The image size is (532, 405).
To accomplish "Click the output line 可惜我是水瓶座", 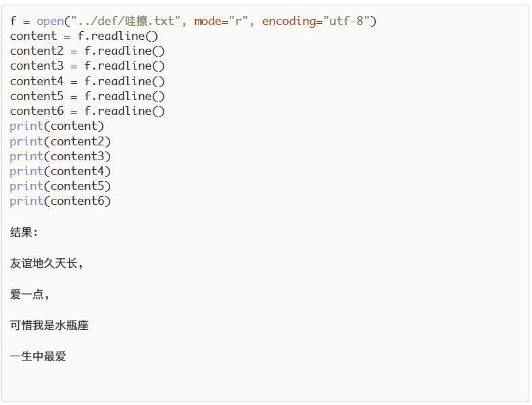I will coord(49,325).
